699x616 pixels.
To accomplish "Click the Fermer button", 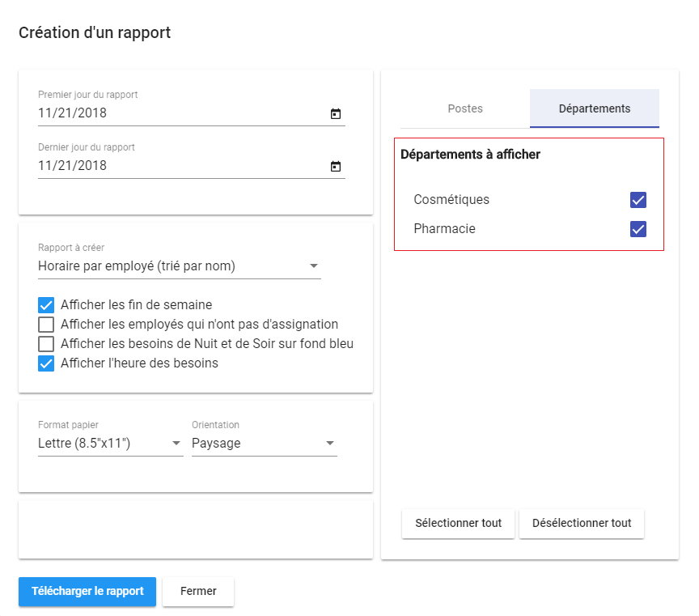I will point(198,592).
